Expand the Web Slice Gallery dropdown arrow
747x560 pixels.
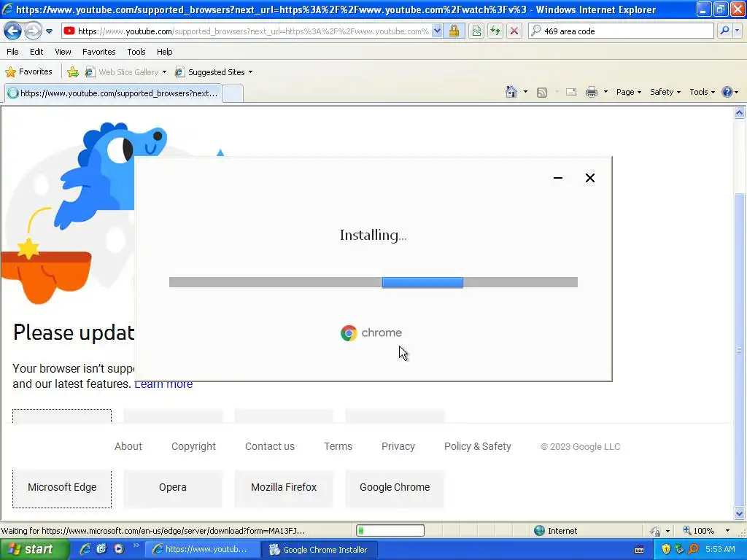[164, 72]
